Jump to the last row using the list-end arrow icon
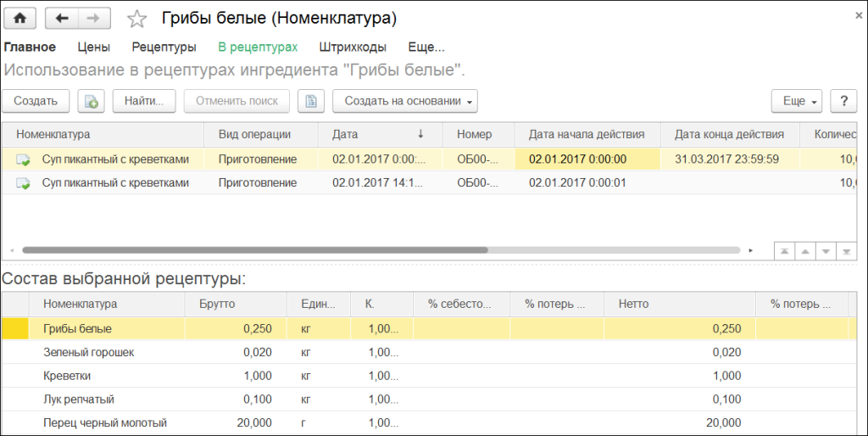 coord(846,251)
